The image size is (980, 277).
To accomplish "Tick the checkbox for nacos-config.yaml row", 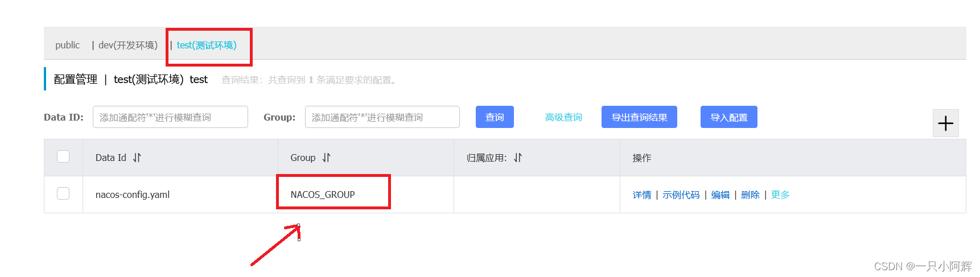I will pos(63,193).
